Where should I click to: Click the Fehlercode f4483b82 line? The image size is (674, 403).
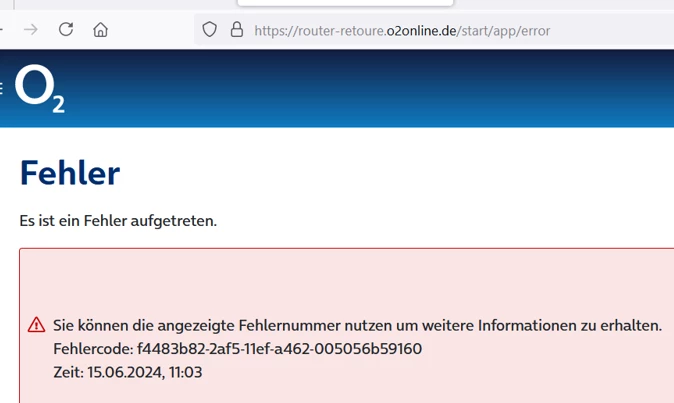click(237, 349)
